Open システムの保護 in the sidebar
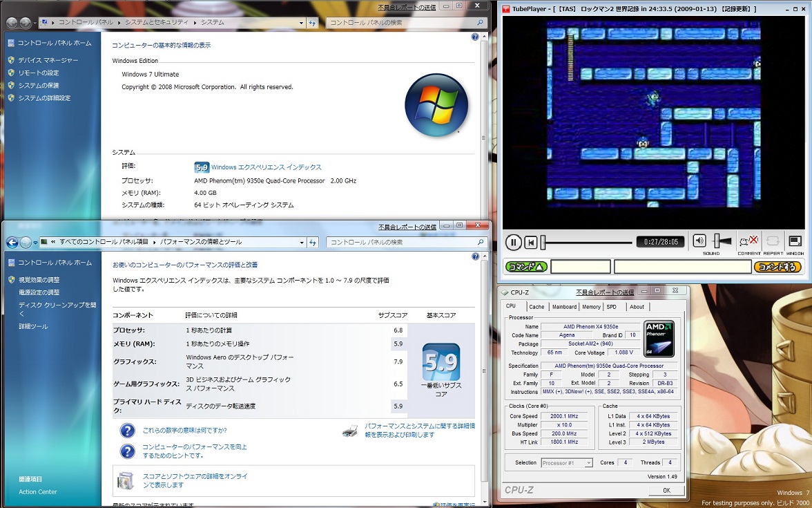Screen dimensions: 812x508 (x=39, y=86)
